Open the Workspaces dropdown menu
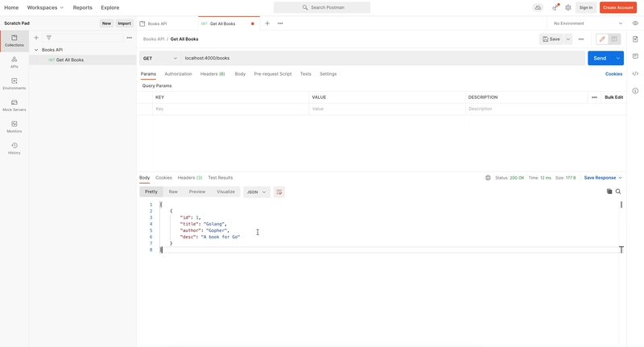644x347 pixels. tap(45, 7)
